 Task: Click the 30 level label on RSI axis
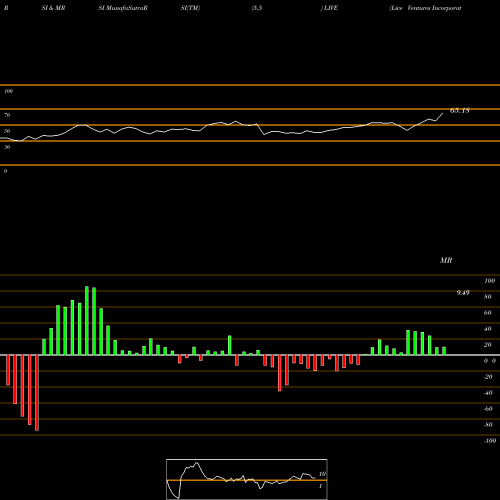click(x=7, y=147)
